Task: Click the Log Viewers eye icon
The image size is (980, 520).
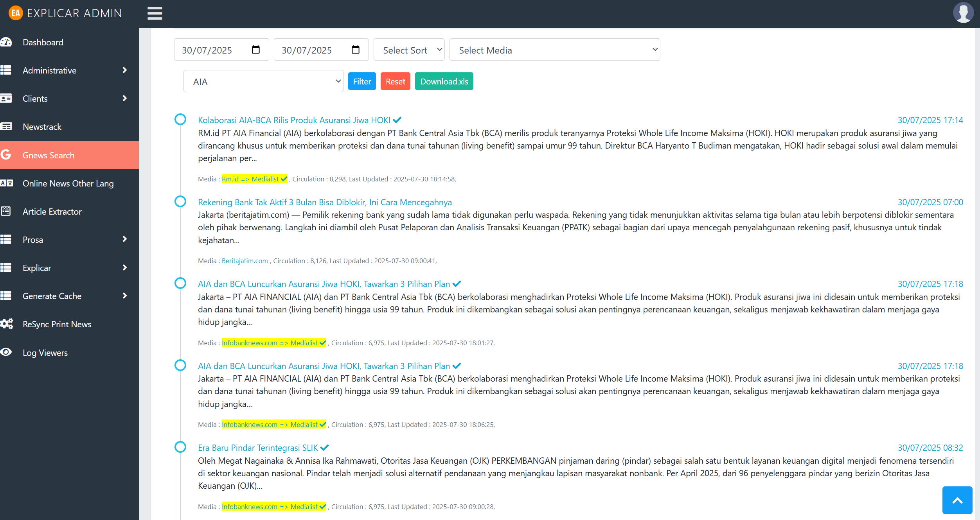Action: click(6, 352)
